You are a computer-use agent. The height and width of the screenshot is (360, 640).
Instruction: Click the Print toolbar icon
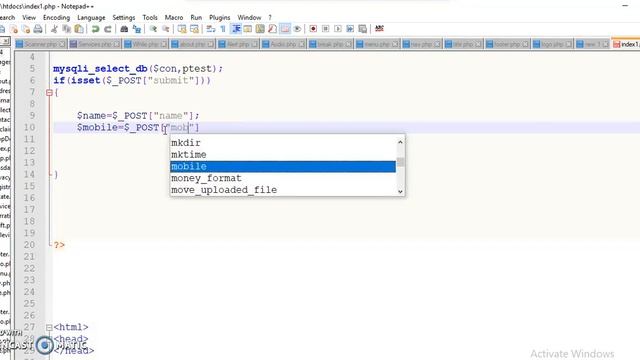(x=38, y=29)
